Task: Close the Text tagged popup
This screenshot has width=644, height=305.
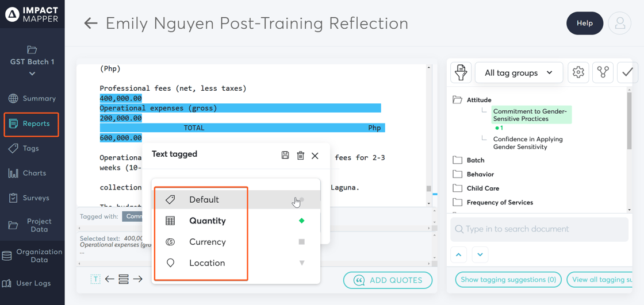Action: click(x=315, y=155)
